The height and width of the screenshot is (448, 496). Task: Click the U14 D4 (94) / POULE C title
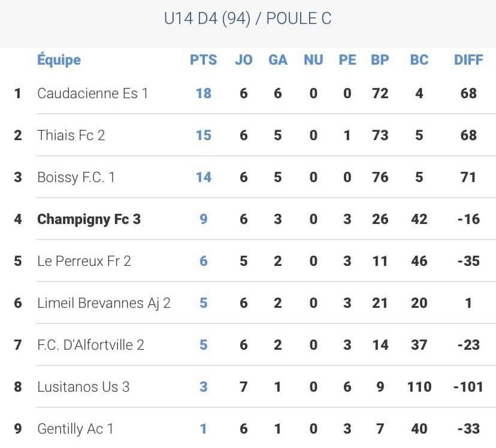[x=247, y=19]
